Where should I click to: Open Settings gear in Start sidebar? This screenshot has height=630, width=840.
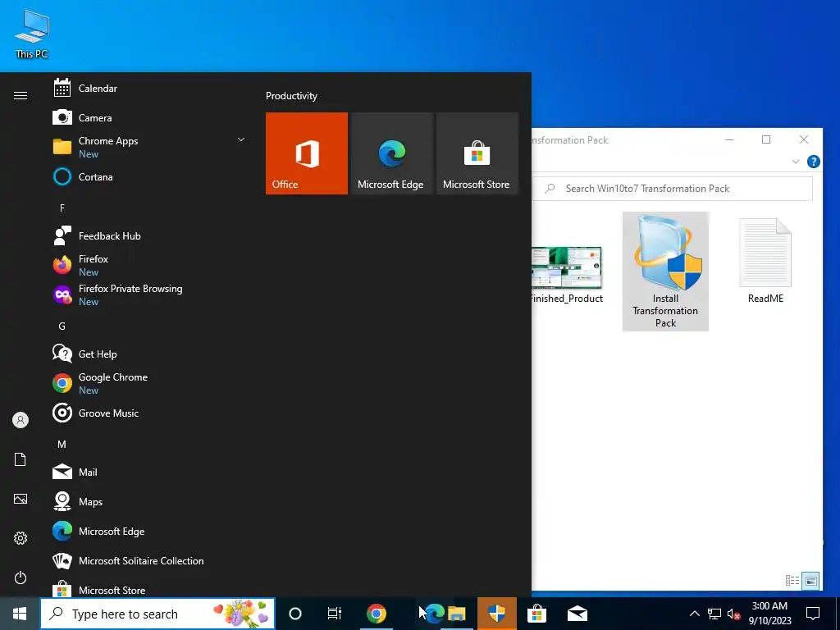[21, 538]
